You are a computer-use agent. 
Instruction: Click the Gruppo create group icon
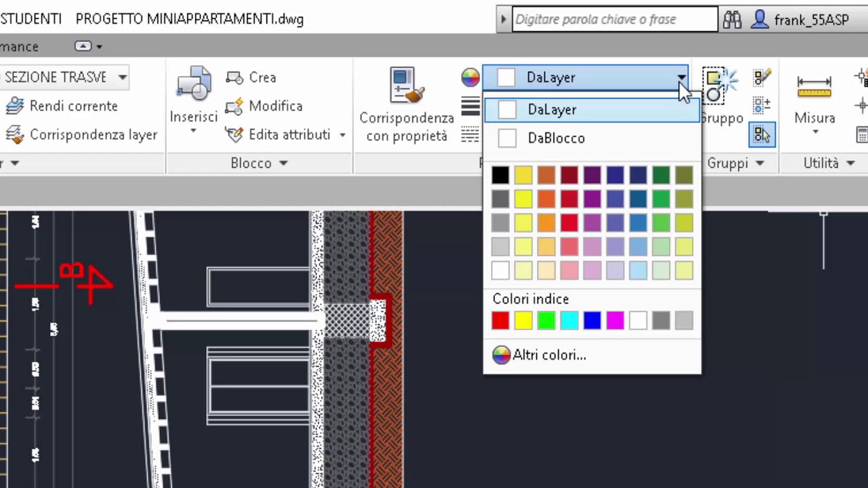click(x=719, y=85)
